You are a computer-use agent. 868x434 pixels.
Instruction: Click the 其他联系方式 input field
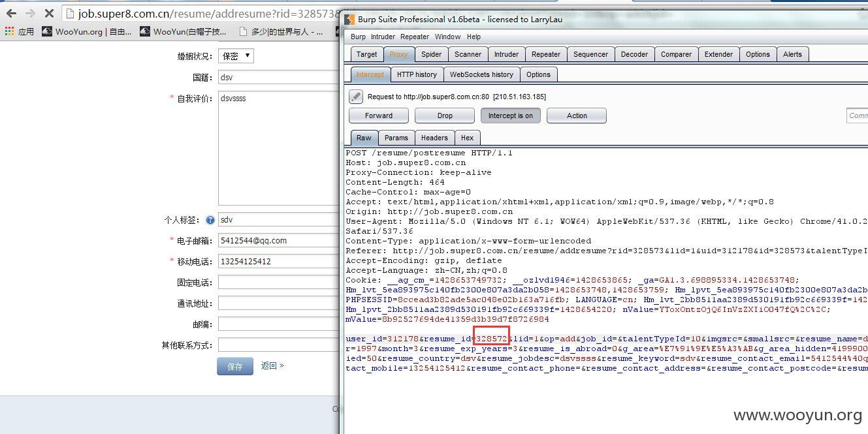click(279, 345)
